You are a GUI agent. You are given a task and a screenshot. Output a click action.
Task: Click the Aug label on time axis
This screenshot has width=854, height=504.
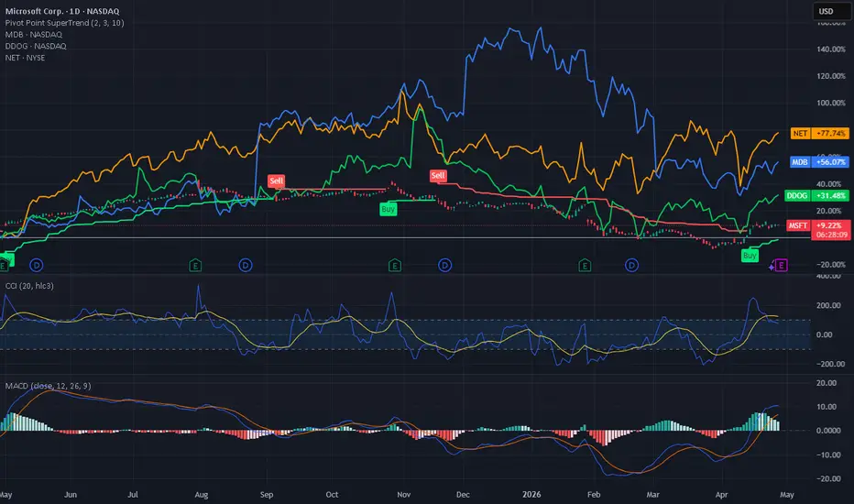202,495
